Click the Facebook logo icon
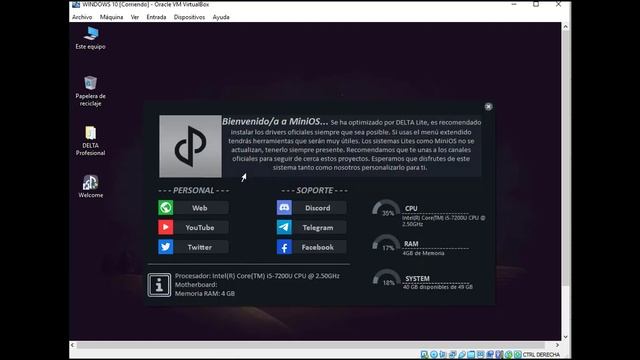 284,247
